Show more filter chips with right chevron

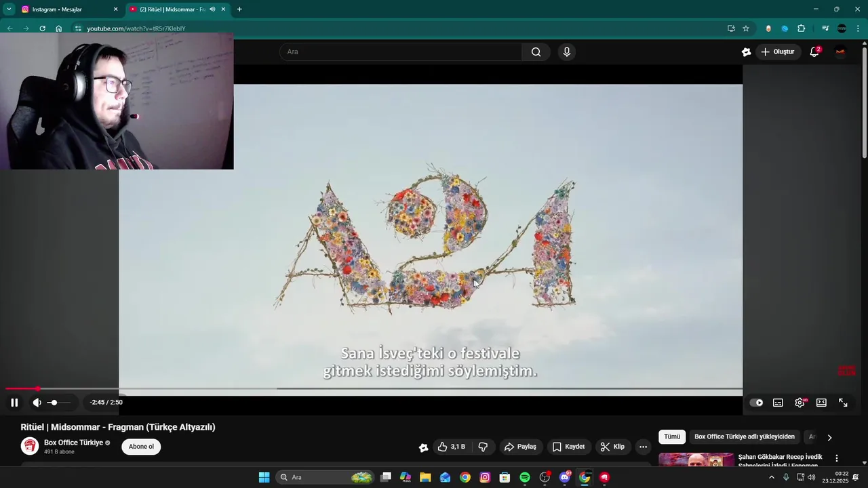[x=829, y=438]
